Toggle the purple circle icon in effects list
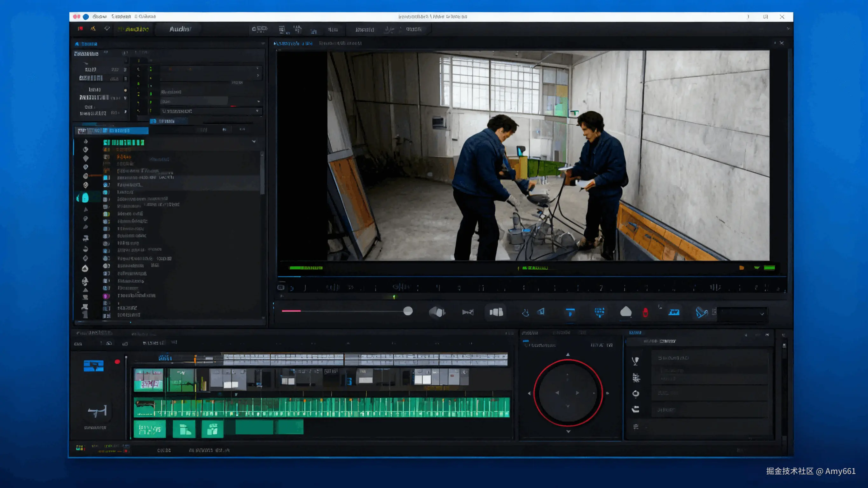Viewport: 868px width, 488px height. (106, 296)
